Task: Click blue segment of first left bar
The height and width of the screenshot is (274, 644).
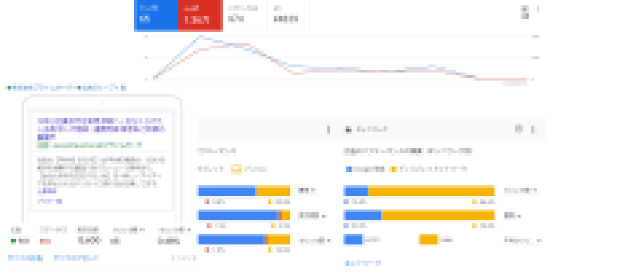Action: pos(226,191)
